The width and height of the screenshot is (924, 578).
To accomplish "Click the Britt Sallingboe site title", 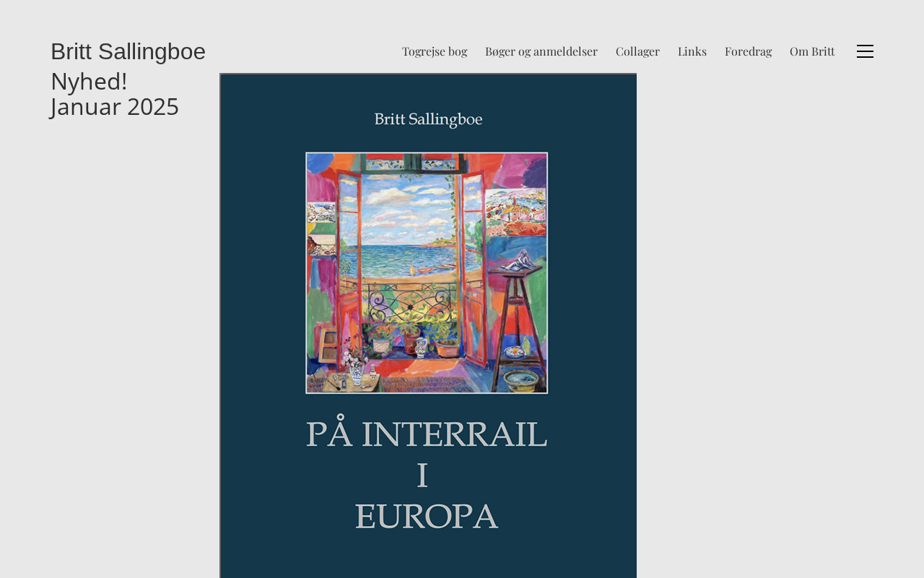I will click(128, 51).
